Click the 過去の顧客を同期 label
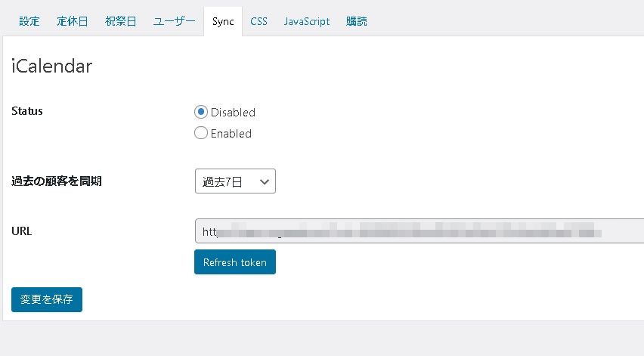 pyautogui.click(x=57, y=181)
